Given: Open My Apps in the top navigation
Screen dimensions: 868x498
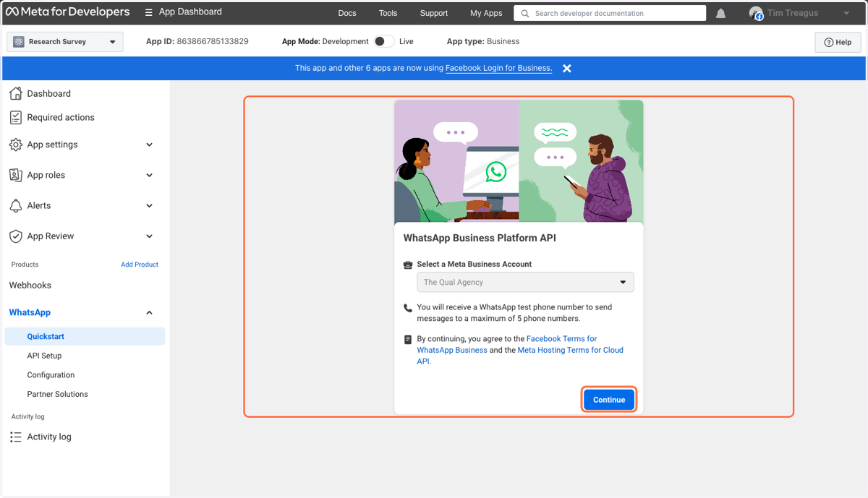Looking at the screenshot, I should click(486, 13).
